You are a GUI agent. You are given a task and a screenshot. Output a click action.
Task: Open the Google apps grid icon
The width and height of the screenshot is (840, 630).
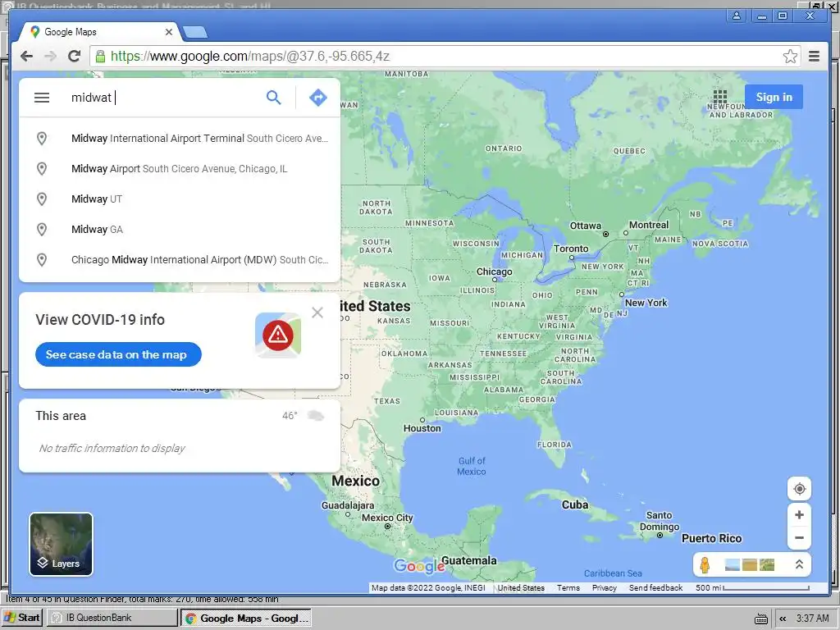pos(720,97)
